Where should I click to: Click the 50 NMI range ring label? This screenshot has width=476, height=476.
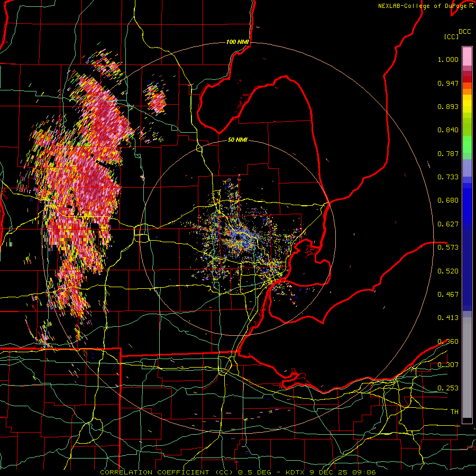[x=237, y=140]
